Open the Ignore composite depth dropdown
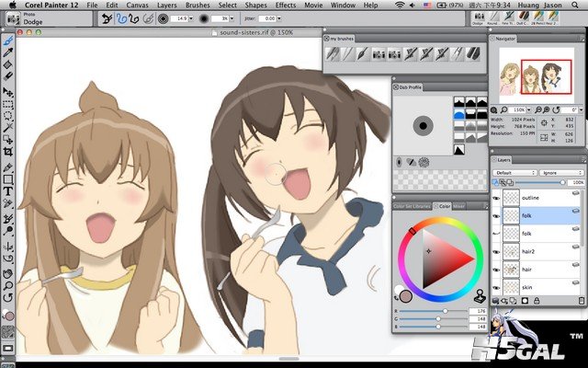588x368 pixels. pyautogui.click(x=561, y=173)
